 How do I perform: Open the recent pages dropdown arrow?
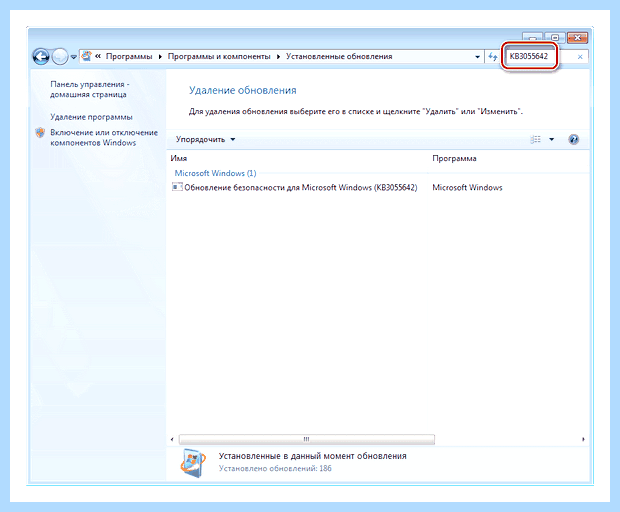[74, 57]
